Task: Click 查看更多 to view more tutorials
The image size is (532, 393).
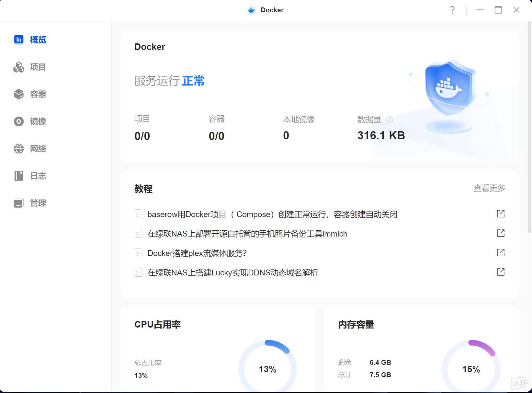Action: [489, 188]
